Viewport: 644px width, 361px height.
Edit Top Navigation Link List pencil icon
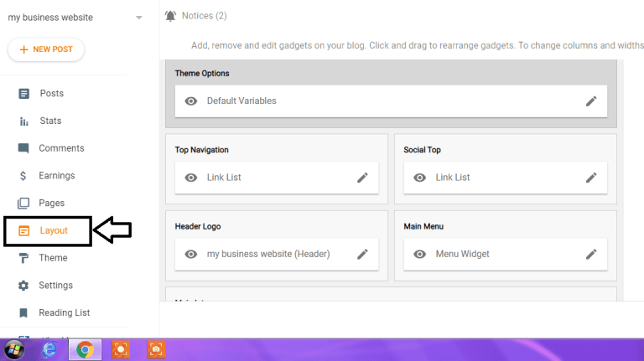[x=362, y=178]
